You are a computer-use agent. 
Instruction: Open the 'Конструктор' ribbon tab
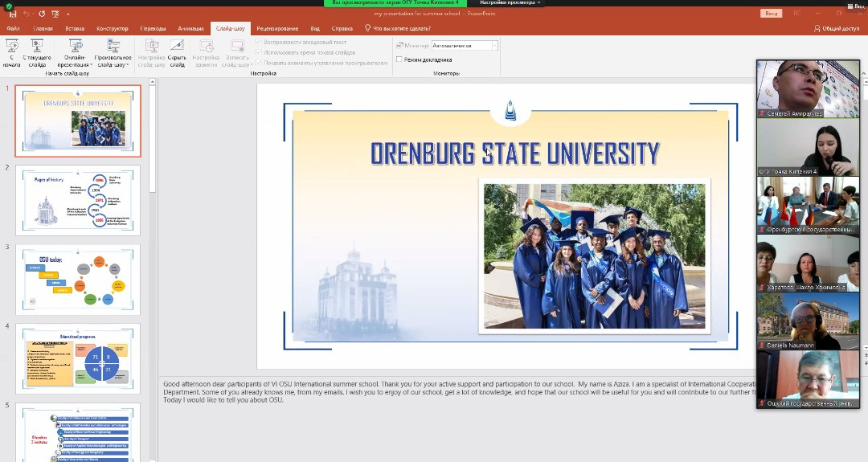click(112, 28)
